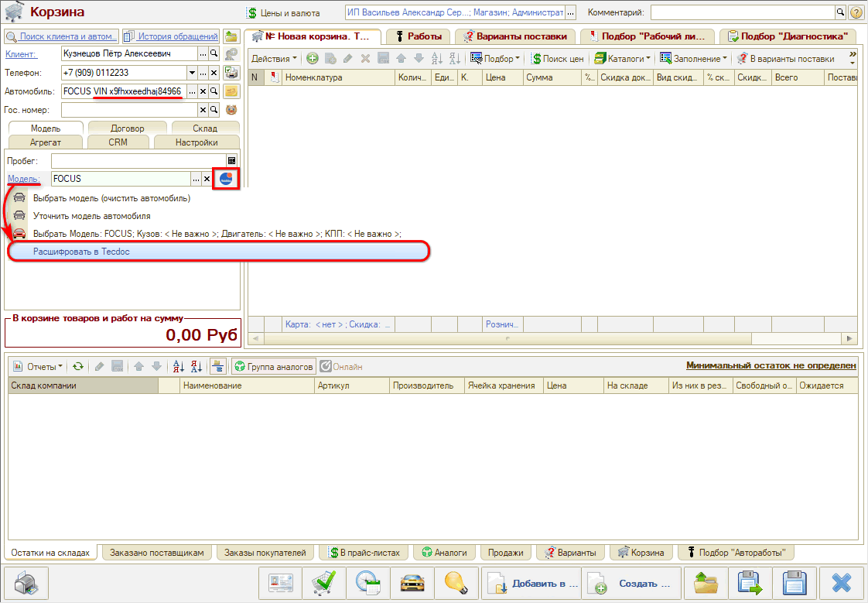This screenshot has width=868, height=603.
Task: Click the shopping cart checkmark icon
Action: (x=322, y=584)
